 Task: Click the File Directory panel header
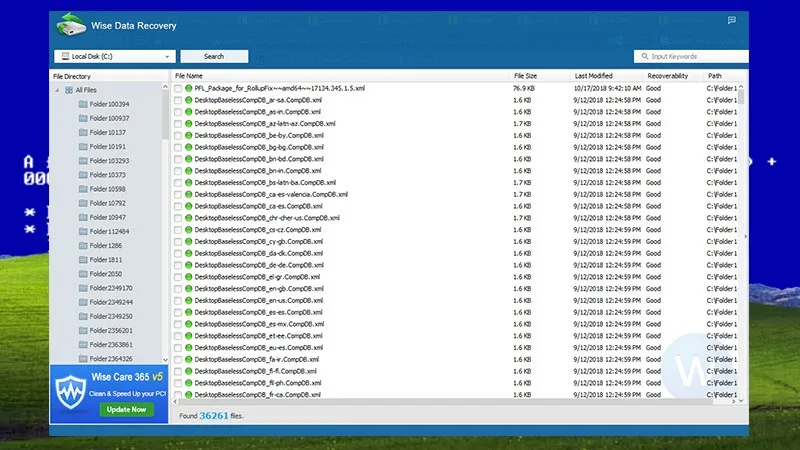coord(109,76)
